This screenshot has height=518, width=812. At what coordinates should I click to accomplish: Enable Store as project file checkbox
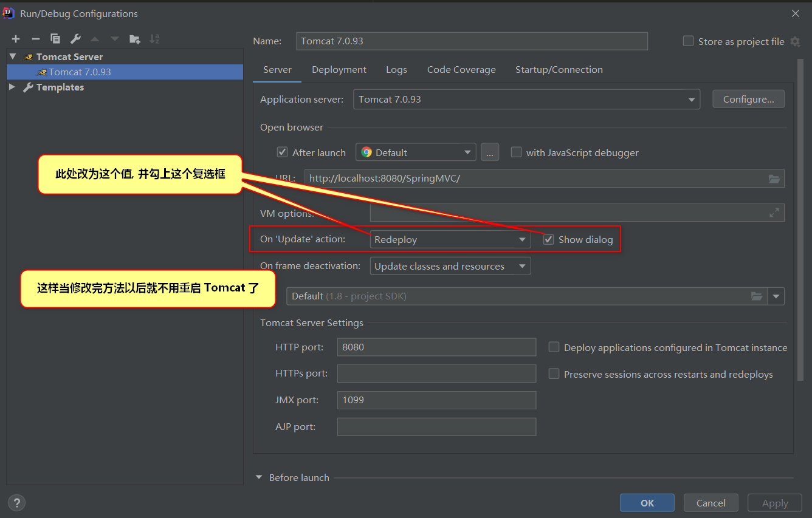688,41
